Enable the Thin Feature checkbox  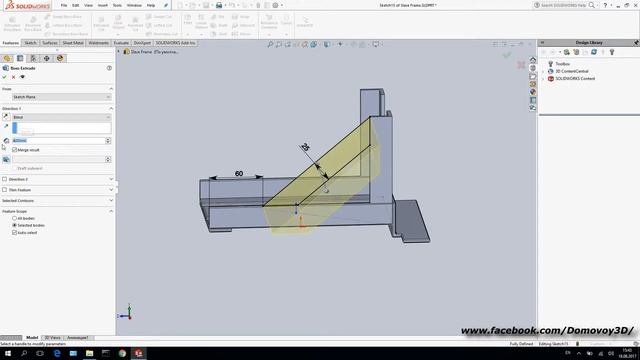point(4,190)
